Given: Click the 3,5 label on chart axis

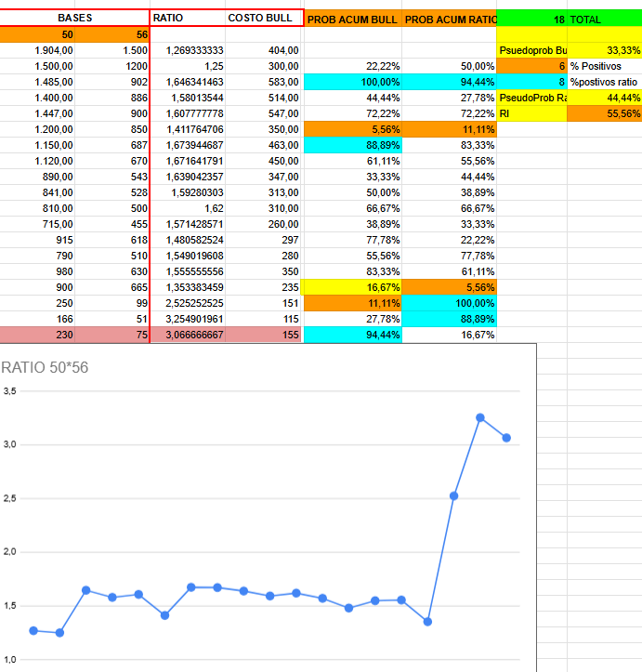Looking at the screenshot, I should pos(10,391).
